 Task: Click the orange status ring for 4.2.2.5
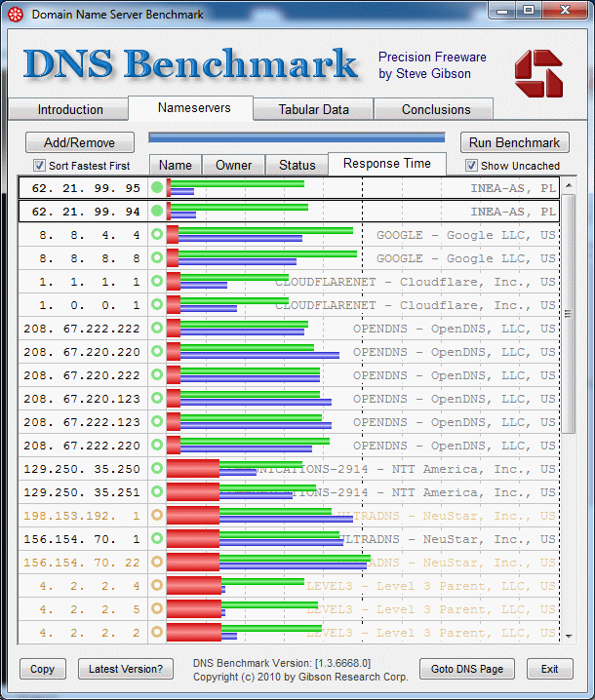157,608
